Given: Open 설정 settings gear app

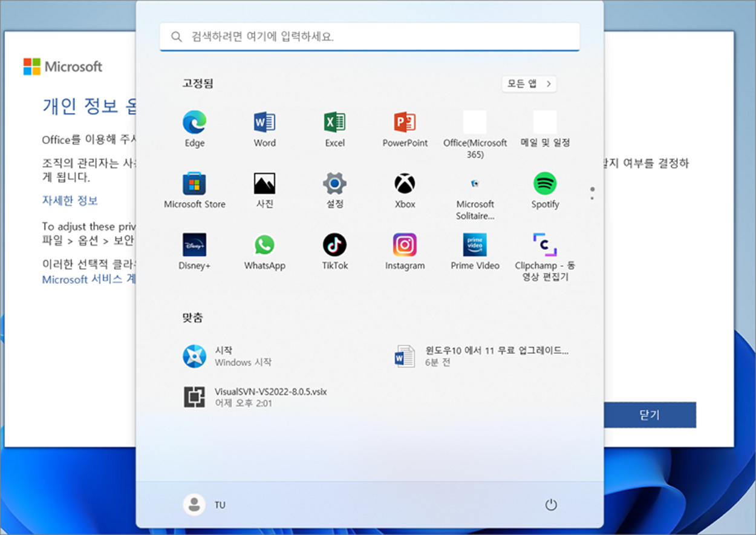Looking at the screenshot, I should pos(334,191).
